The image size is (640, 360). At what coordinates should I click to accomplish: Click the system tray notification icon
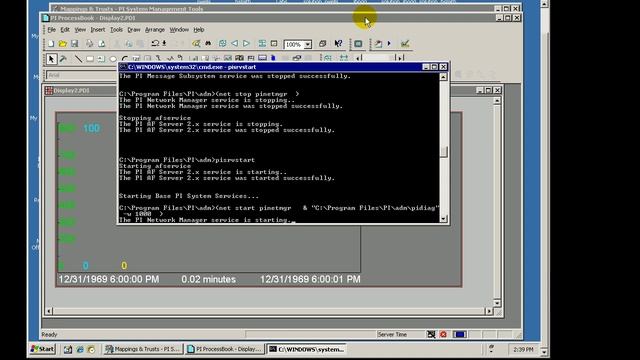[491, 349]
